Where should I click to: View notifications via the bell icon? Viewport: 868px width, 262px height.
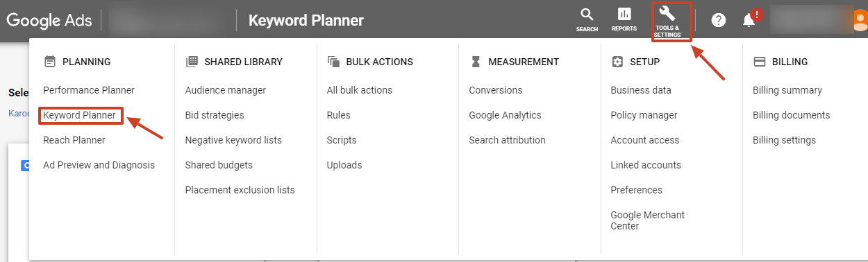point(749,20)
